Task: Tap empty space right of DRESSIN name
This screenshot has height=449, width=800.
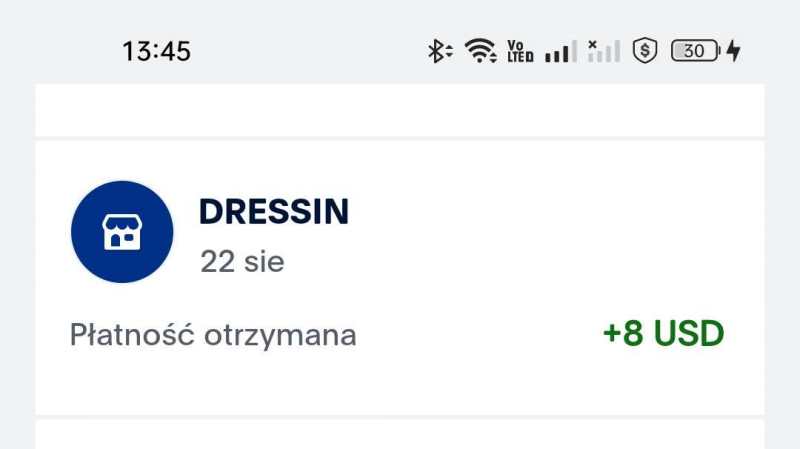Action: point(550,212)
